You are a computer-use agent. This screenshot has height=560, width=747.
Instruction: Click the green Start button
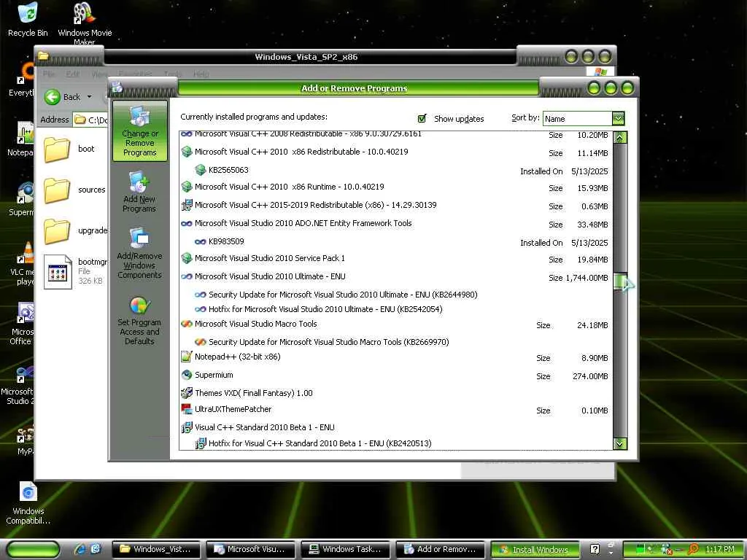[x=33, y=550]
